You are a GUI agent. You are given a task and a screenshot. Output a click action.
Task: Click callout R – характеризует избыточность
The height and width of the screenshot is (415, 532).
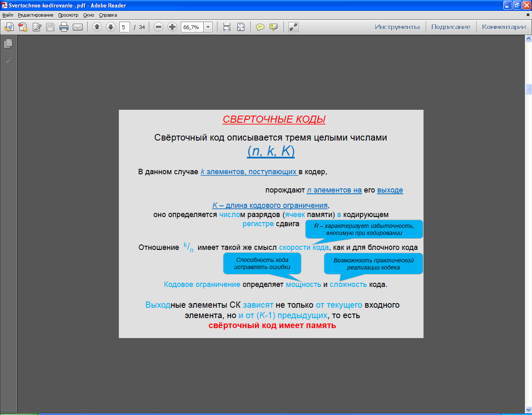coord(364,229)
